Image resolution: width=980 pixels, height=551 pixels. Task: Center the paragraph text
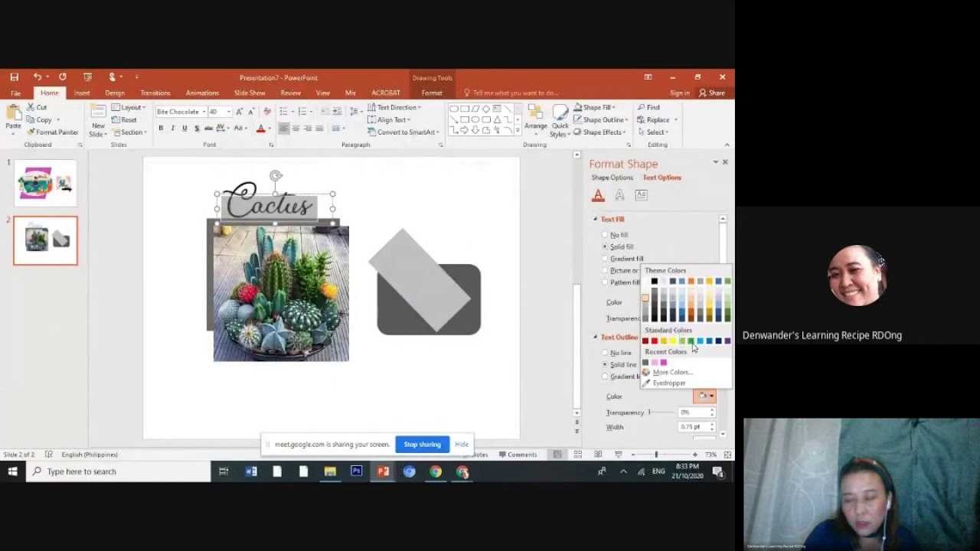296,128
